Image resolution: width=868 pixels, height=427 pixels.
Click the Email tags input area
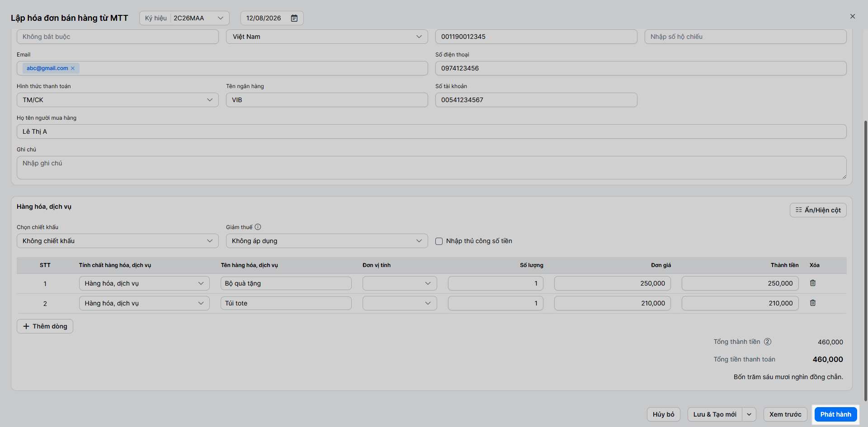222,68
